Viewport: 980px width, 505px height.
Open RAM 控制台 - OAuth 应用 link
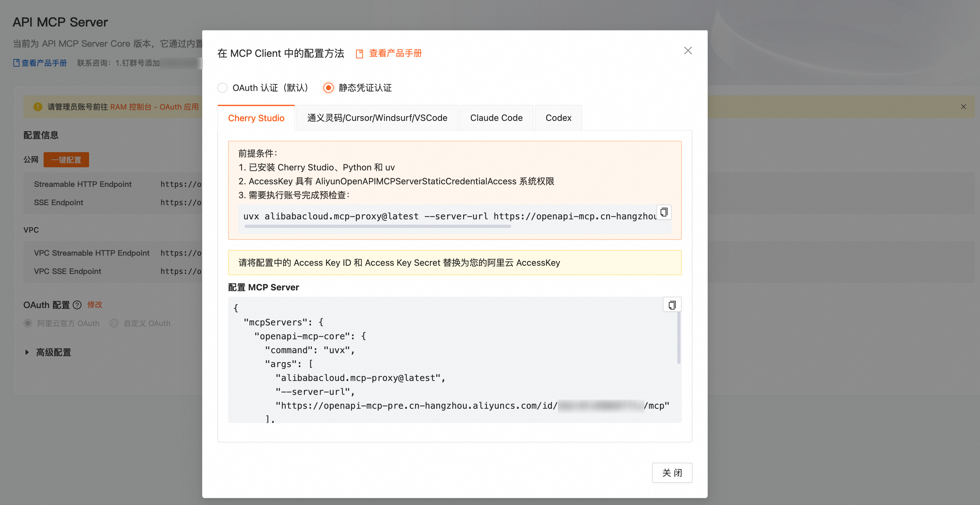(x=154, y=107)
